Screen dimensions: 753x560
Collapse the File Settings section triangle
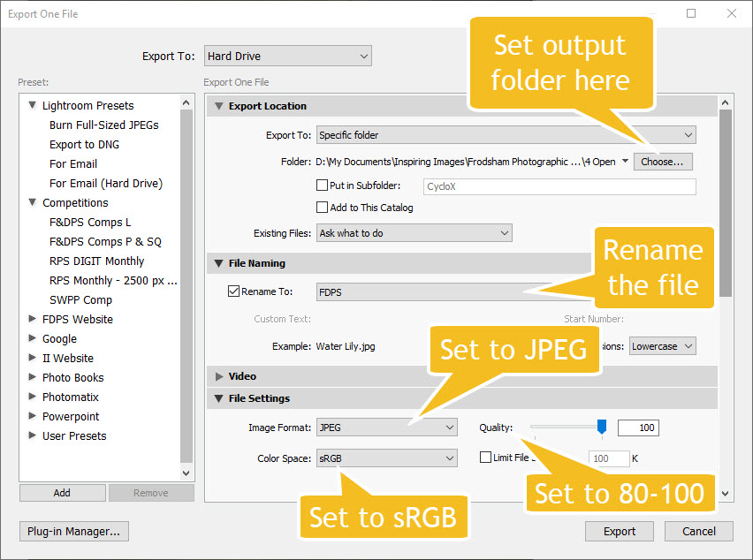click(x=217, y=398)
